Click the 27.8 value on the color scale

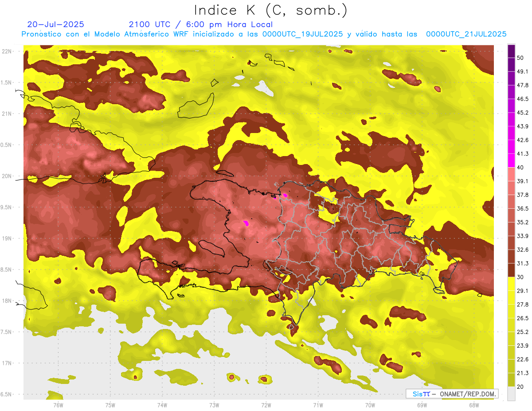coord(523,305)
